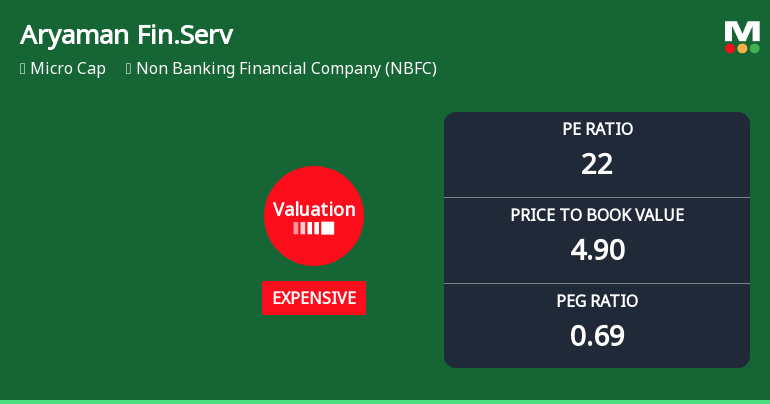The height and width of the screenshot is (404, 770).
Task: Click the green dot under the M logo
Action: coord(754,48)
